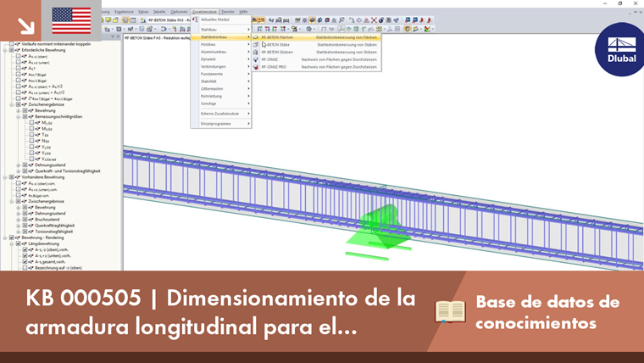Screen dimensions: 644x363
Task: Launch RF-STANZ from the submenu
Action: pyautogui.click(x=316, y=59)
